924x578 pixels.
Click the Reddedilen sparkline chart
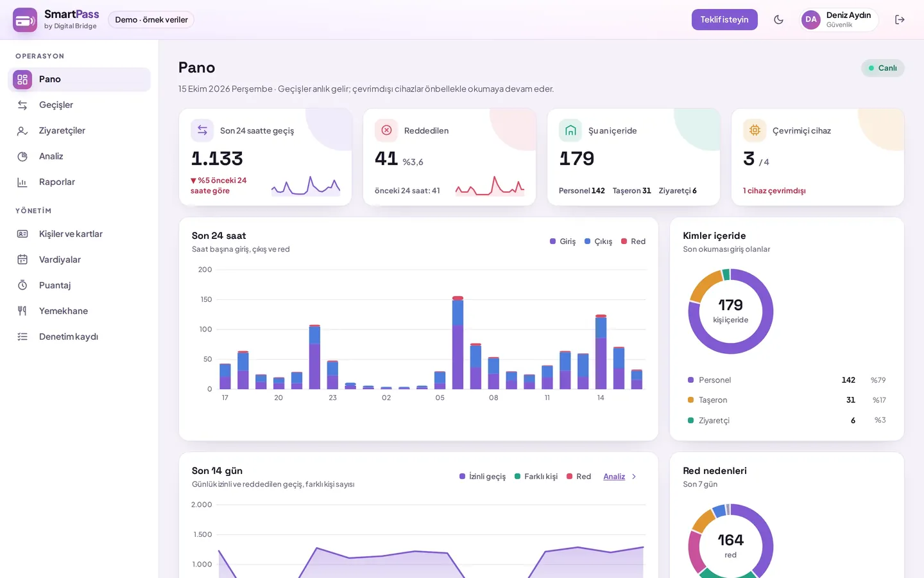point(490,186)
